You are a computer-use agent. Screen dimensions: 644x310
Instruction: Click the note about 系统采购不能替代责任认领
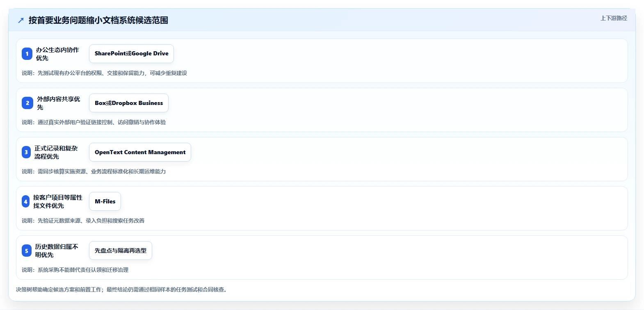(75, 270)
